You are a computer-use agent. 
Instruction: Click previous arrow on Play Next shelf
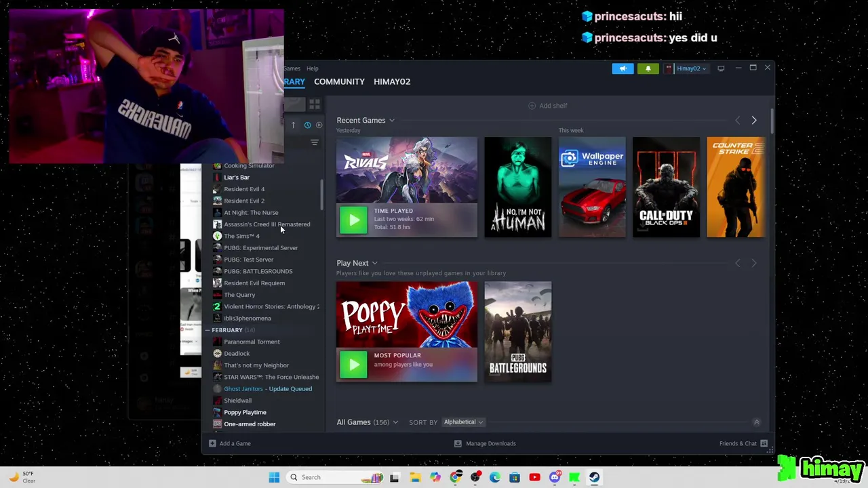[x=738, y=263]
